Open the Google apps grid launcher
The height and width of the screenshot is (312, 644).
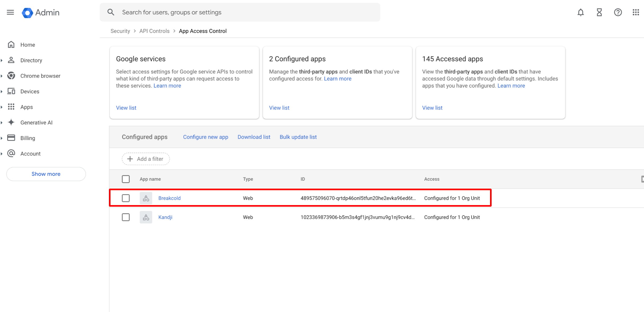[x=636, y=12]
